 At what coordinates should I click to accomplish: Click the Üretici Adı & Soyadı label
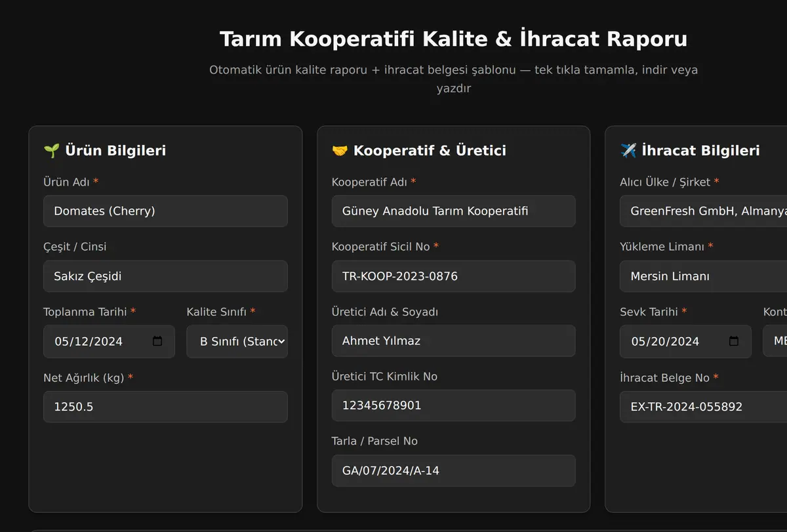pos(384,312)
